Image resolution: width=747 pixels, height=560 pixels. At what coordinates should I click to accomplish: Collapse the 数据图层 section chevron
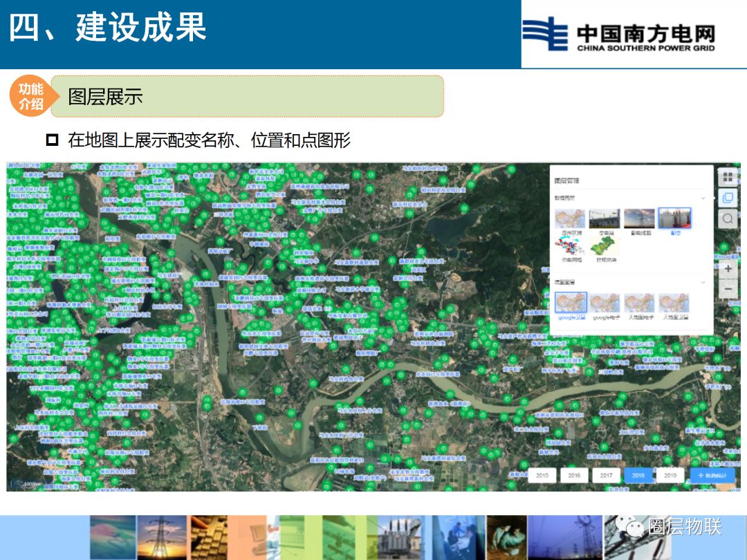tap(703, 198)
